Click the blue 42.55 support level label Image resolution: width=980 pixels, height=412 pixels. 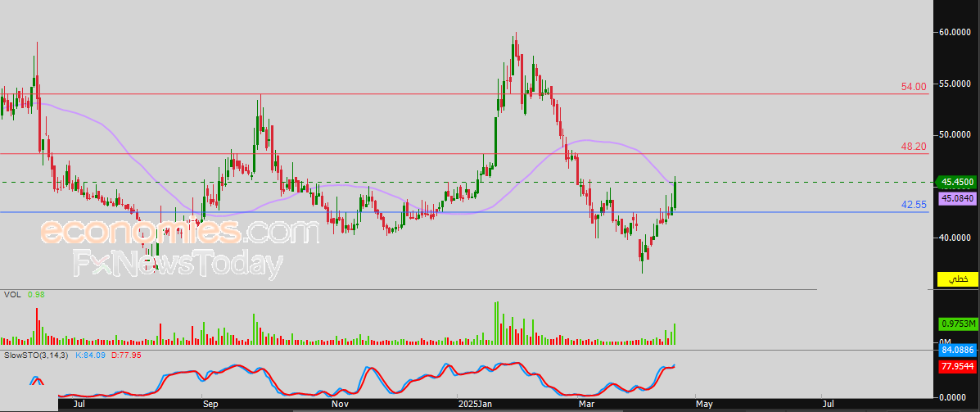(914, 205)
